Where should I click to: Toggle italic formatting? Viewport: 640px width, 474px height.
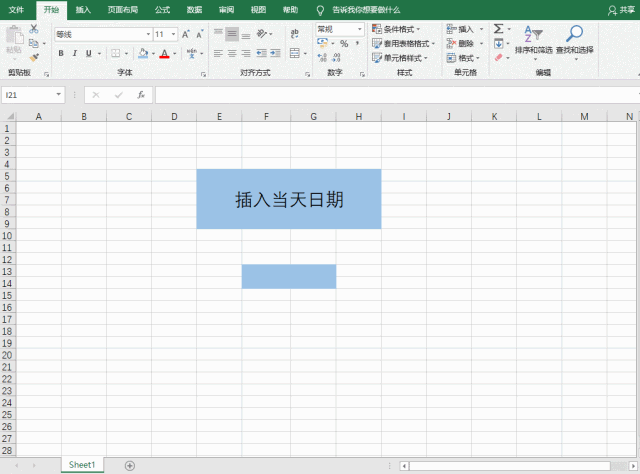(x=75, y=53)
